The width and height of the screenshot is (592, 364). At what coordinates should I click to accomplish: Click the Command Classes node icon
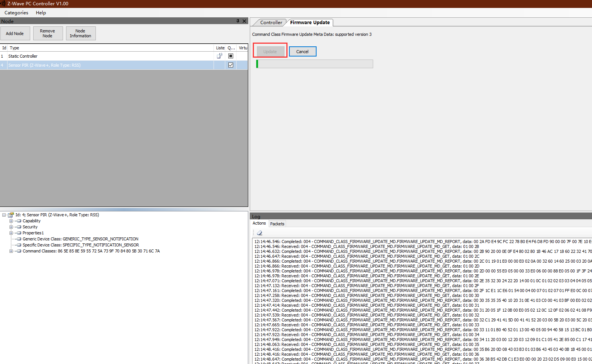[x=19, y=251]
